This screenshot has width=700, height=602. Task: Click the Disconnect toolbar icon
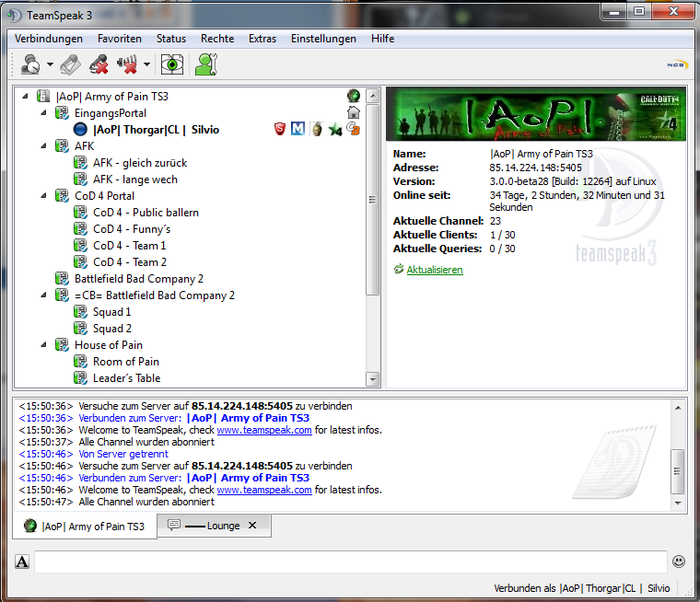[70, 64]
